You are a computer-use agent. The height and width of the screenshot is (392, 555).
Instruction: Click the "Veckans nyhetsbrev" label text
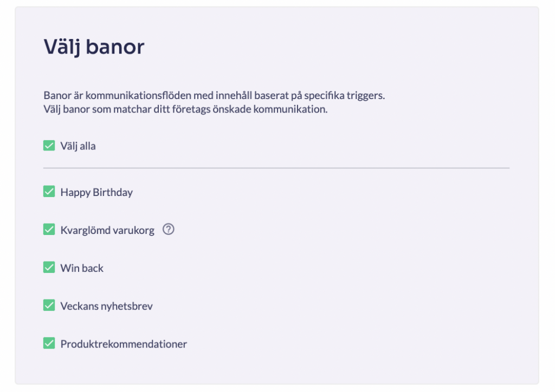tap(106, 306)
